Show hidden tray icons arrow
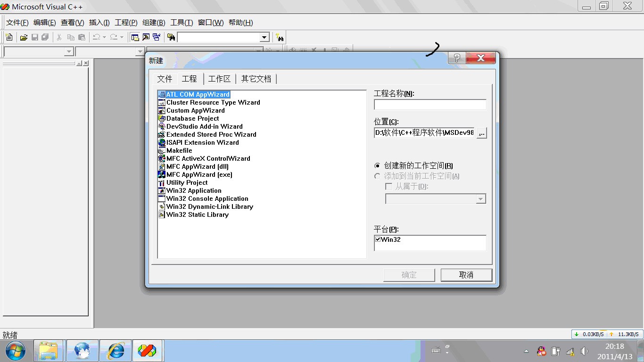Image resolution: width=644 pixels, height=362 pixels. [526, 351]
